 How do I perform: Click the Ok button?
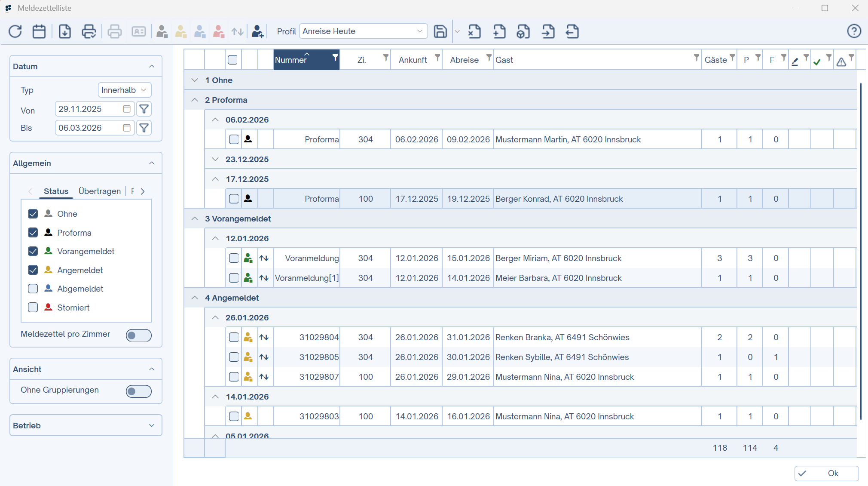coord(826,473)
